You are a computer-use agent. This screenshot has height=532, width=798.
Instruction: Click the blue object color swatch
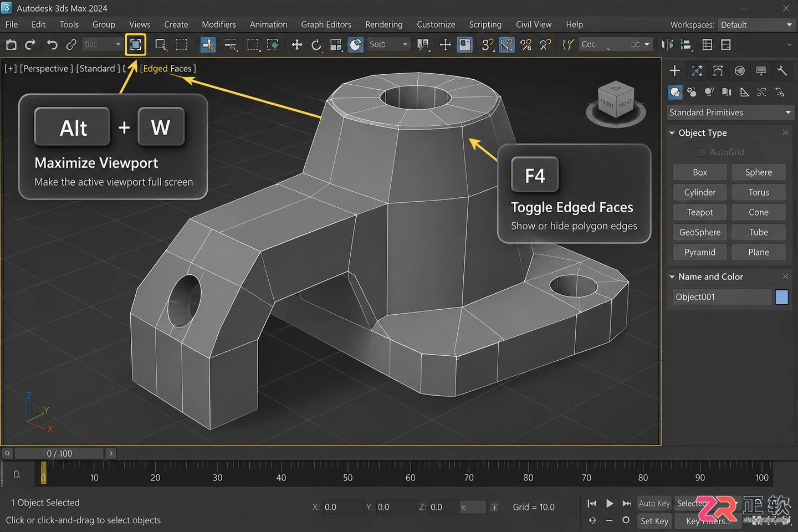point(782,297)
